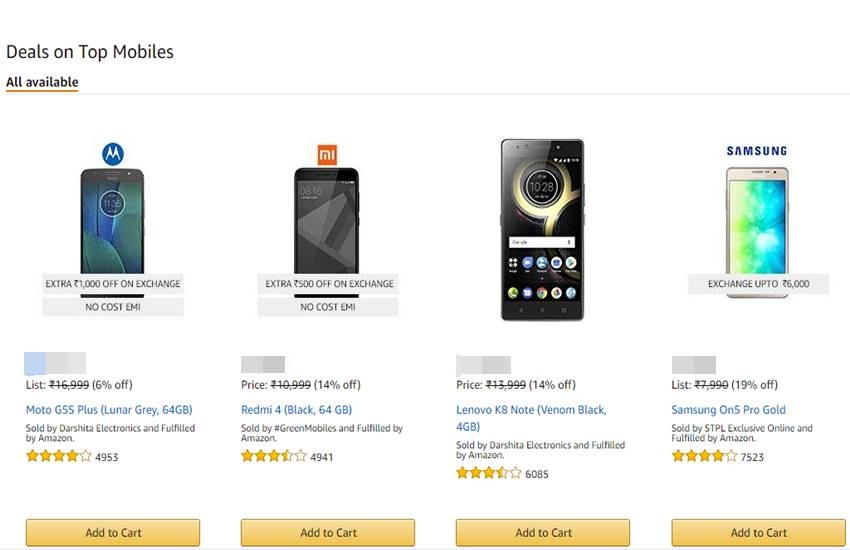Image resolution: width=850 pixels, height=550 pixels.
Task: Click the Redmi 4 star rating
Action: [x=273, y=456]
